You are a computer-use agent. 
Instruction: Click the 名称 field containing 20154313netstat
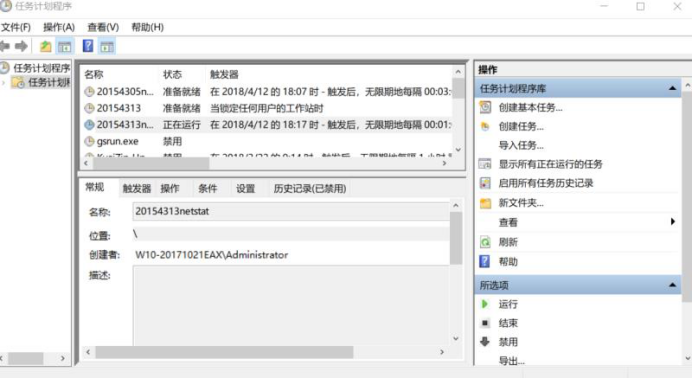click(x=291, y=211)
